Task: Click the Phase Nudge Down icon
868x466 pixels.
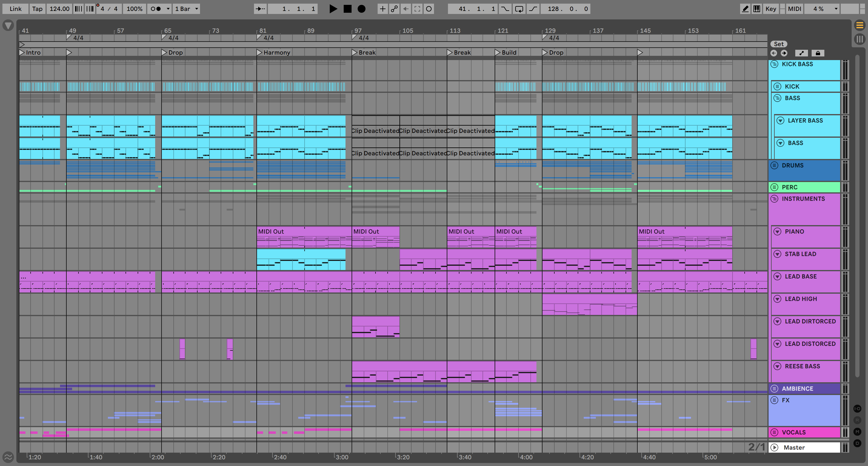Action: [x=78, y=9]
